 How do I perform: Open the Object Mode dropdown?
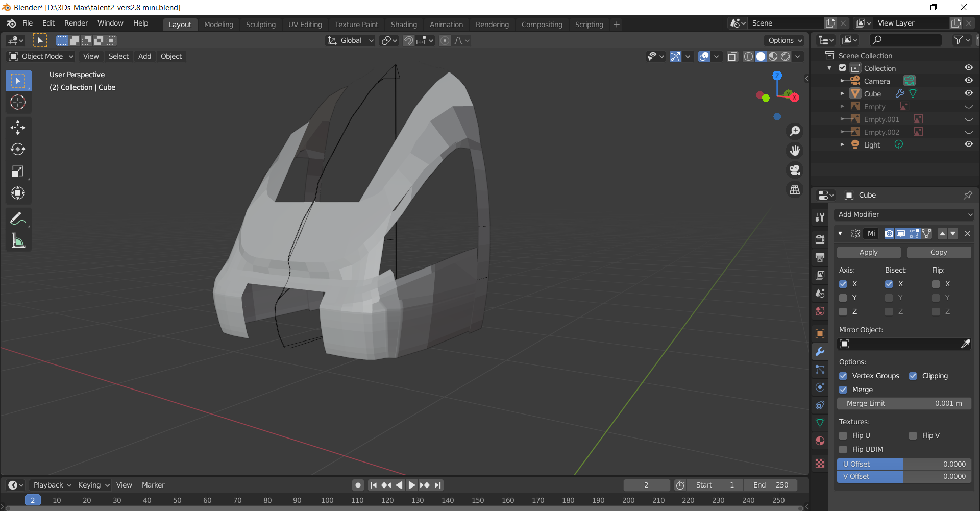[x=42, y=56]
